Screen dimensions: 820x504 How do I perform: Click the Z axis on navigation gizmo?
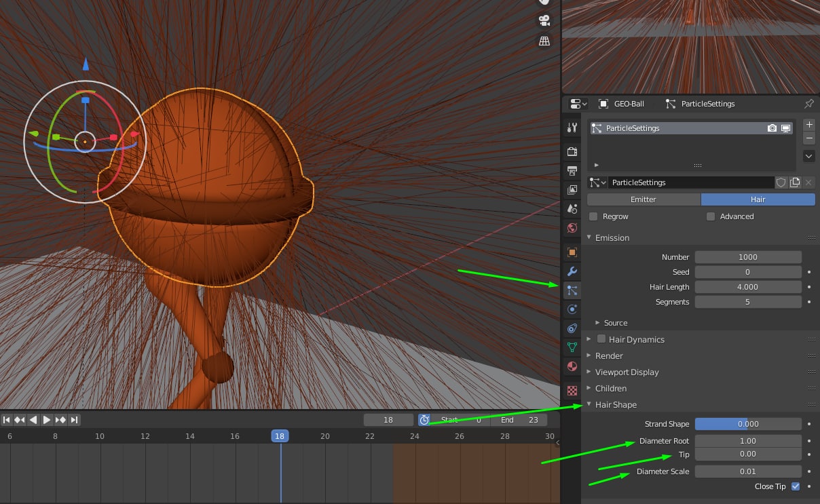click(x=86, y=65)
